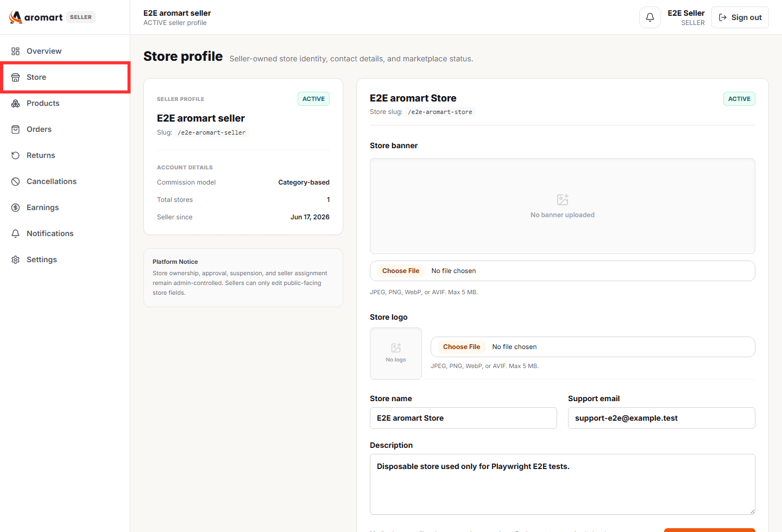Click the Total stores value 1
Viewport: 782px width, 532px height.
328,200
